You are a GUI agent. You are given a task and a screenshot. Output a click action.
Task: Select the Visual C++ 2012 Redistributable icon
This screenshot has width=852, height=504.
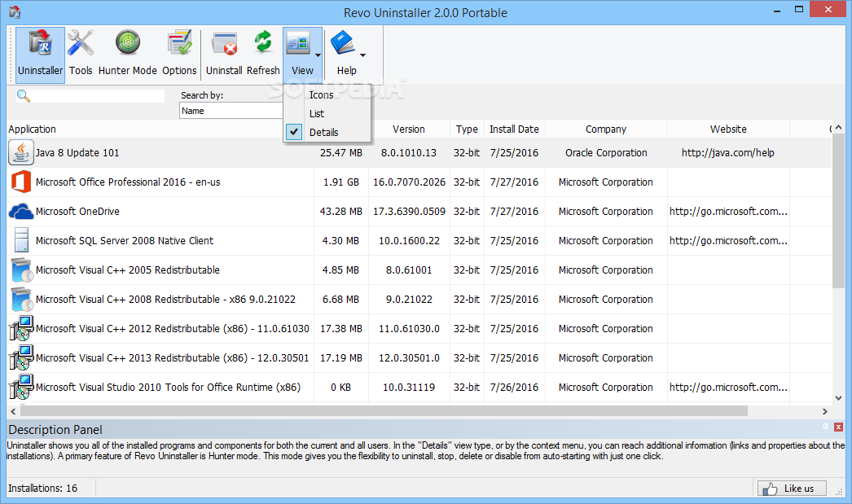pos(21,329)
